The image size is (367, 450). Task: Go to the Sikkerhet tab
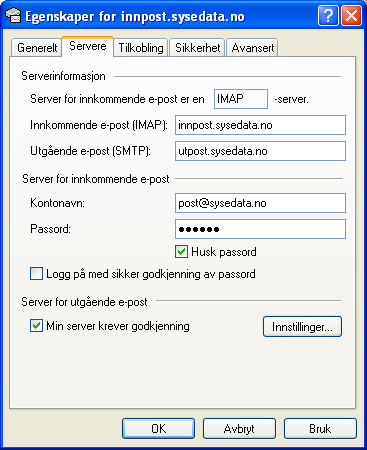[x=197, y=48]
